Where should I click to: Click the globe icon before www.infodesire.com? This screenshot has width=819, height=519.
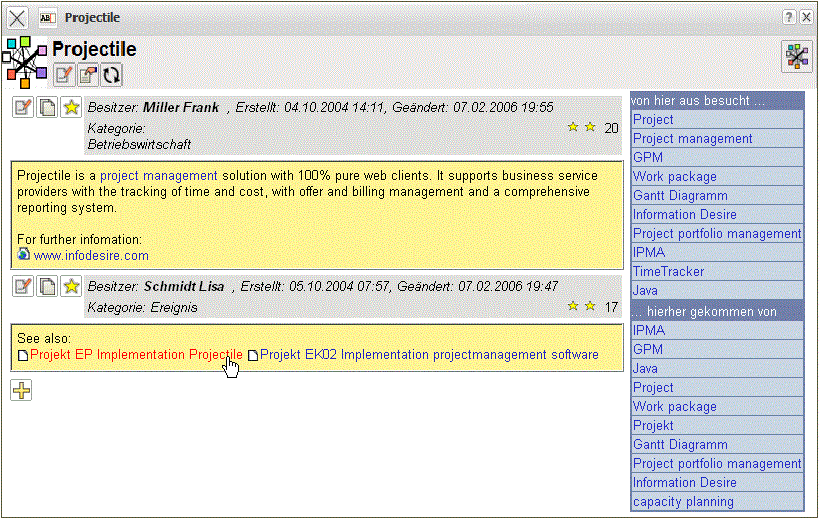tap(24, 254)
